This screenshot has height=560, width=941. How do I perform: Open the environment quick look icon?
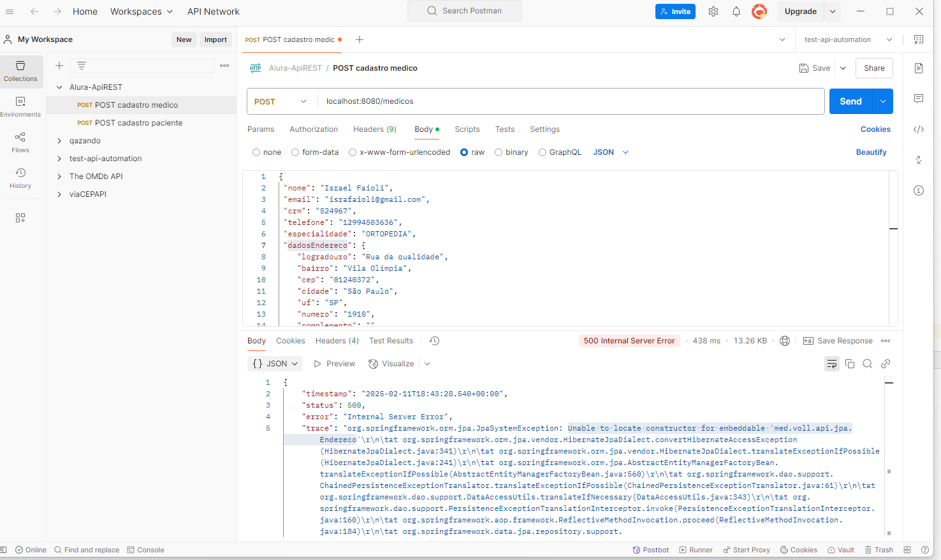click(919, 39)
